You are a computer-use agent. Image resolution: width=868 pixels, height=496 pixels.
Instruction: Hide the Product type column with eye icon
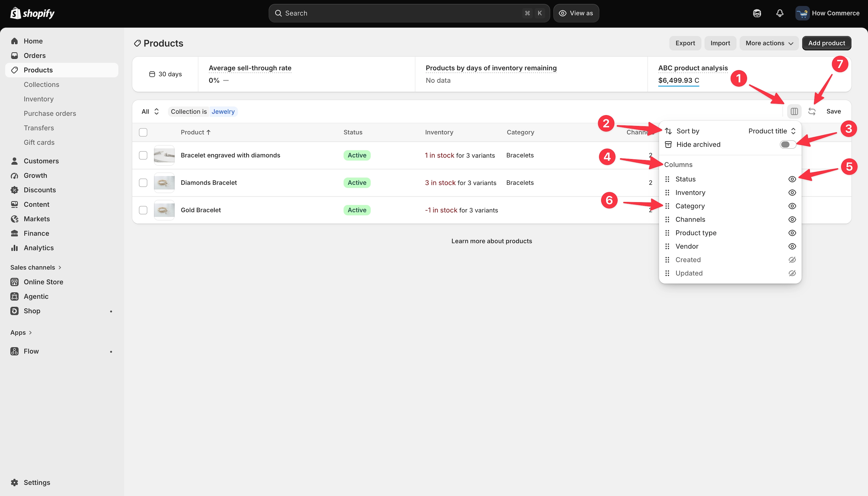pyautogui.click(x=792, y=233)
